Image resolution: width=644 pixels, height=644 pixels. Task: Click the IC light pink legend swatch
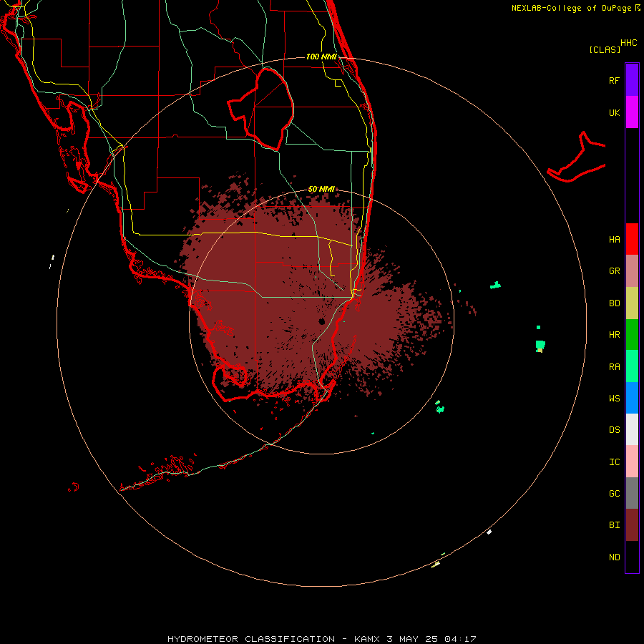click(x=632, y=462)
